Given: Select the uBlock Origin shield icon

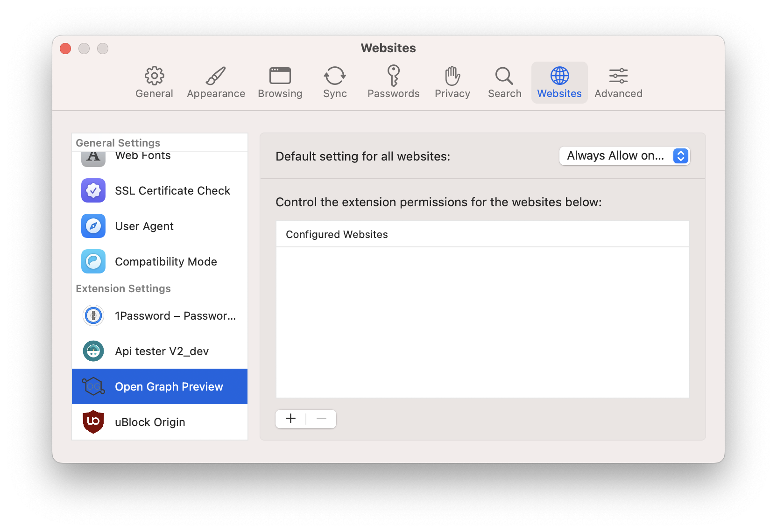Looking at the screenshot, I should coord(93,422).
